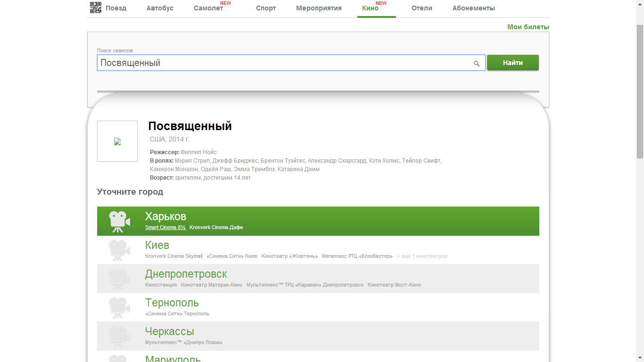Click the movie poster thumbnail
The height and width of the screenshot is (362, 644).
tap(117, 141)
